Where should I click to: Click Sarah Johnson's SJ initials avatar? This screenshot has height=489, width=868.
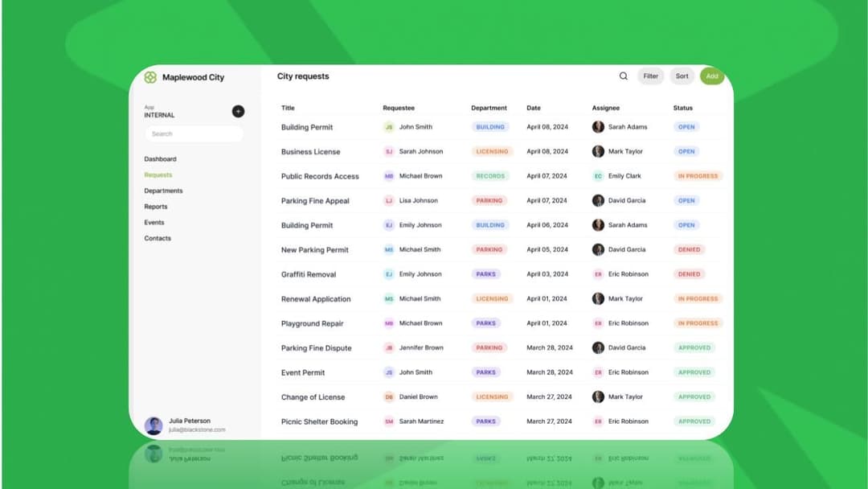[x=389, y=151]
